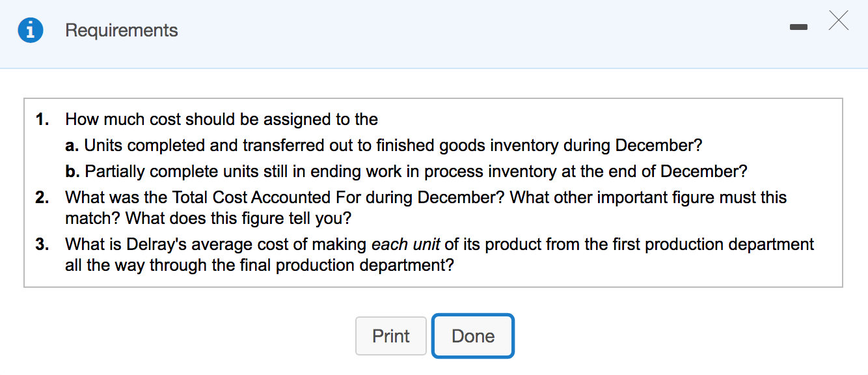Open the print option

tap(390, 336)
